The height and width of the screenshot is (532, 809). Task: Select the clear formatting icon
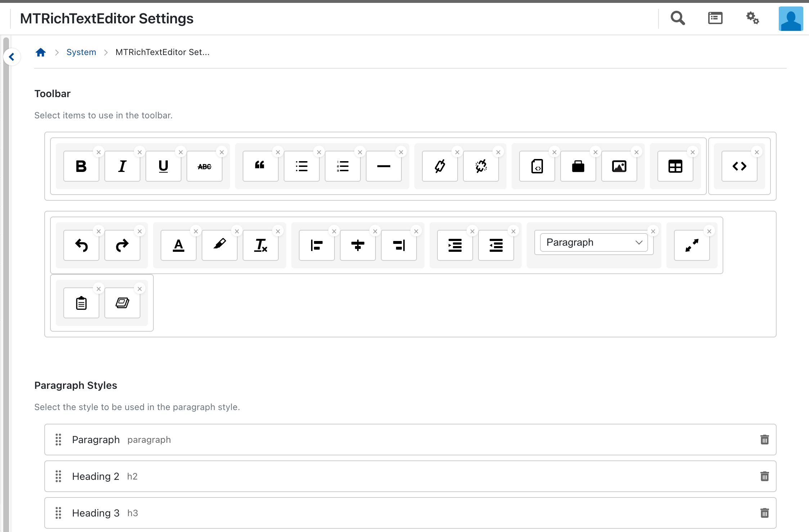[260, 245]
